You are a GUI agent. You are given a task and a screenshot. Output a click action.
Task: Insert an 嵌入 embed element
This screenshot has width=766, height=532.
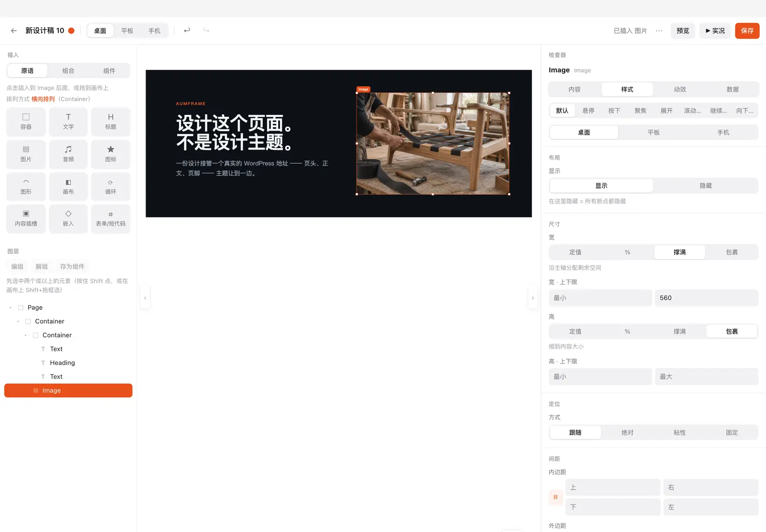[x=68, y=219]
